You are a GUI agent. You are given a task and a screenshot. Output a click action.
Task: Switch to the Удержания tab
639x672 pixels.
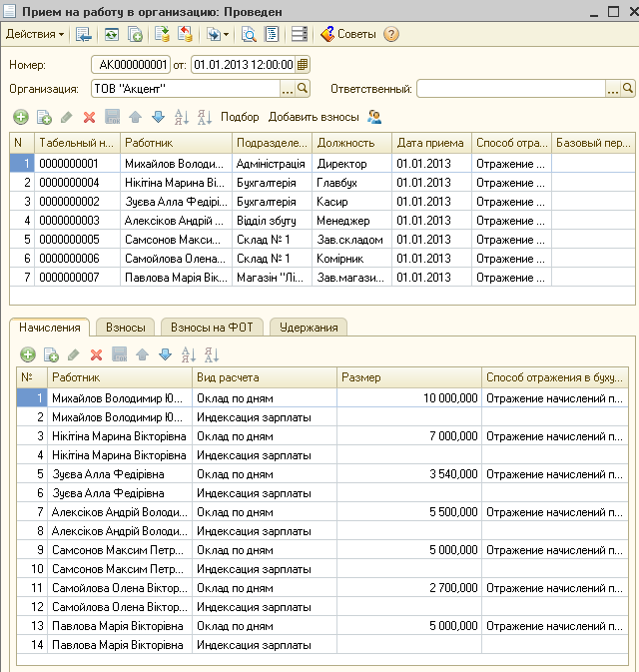pyautogui.click(x=309, y=328)
